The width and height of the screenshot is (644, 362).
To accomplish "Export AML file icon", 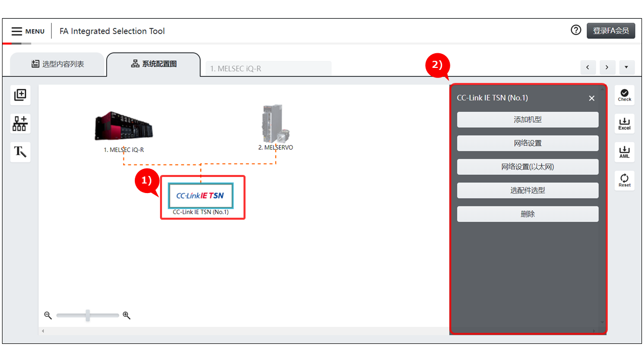I will point(624,151).
